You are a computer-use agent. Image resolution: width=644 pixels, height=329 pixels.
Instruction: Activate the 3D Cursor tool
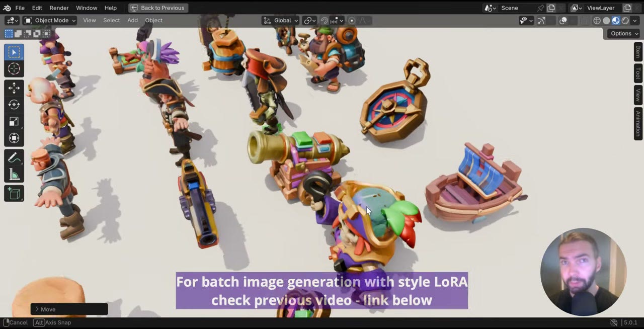pyautogui.click(x=14, y=69)
